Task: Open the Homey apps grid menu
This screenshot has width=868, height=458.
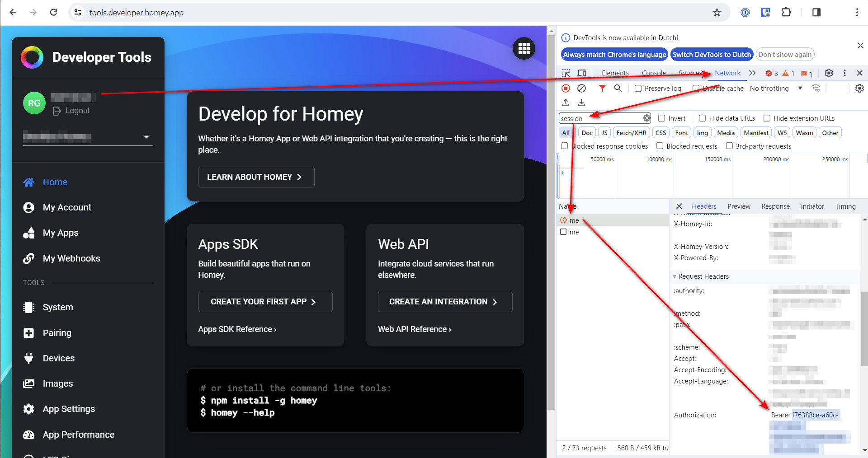Action: pyautogui.click(x=524, y=48)
